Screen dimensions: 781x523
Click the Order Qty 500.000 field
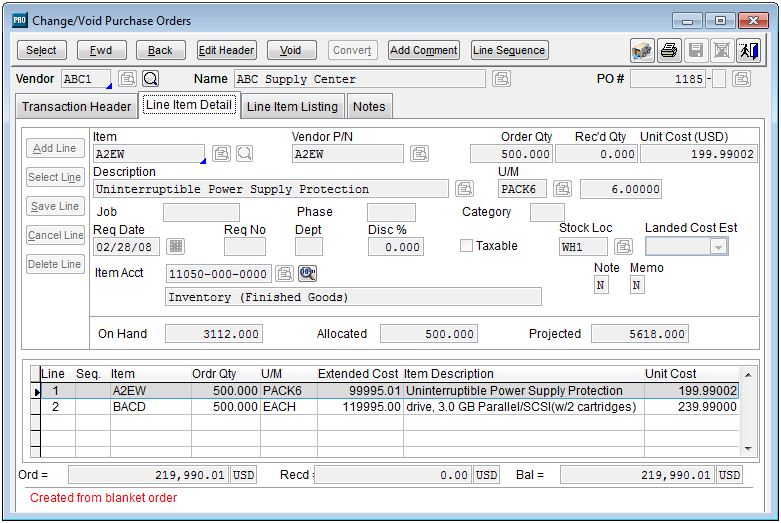(x=511, y=154)
